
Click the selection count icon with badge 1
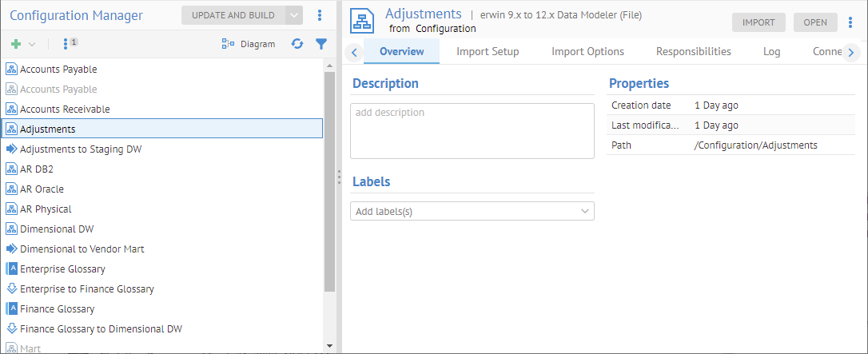point(70,44)
